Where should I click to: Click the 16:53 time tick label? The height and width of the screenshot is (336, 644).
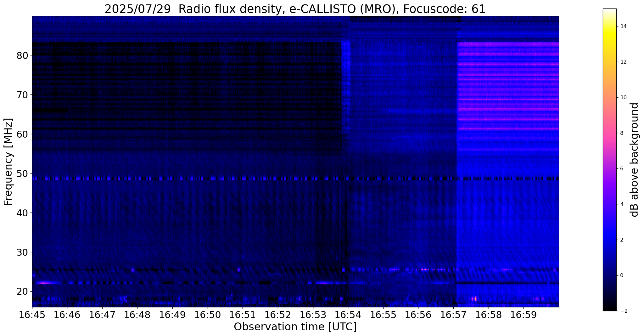tap(313, 315)
